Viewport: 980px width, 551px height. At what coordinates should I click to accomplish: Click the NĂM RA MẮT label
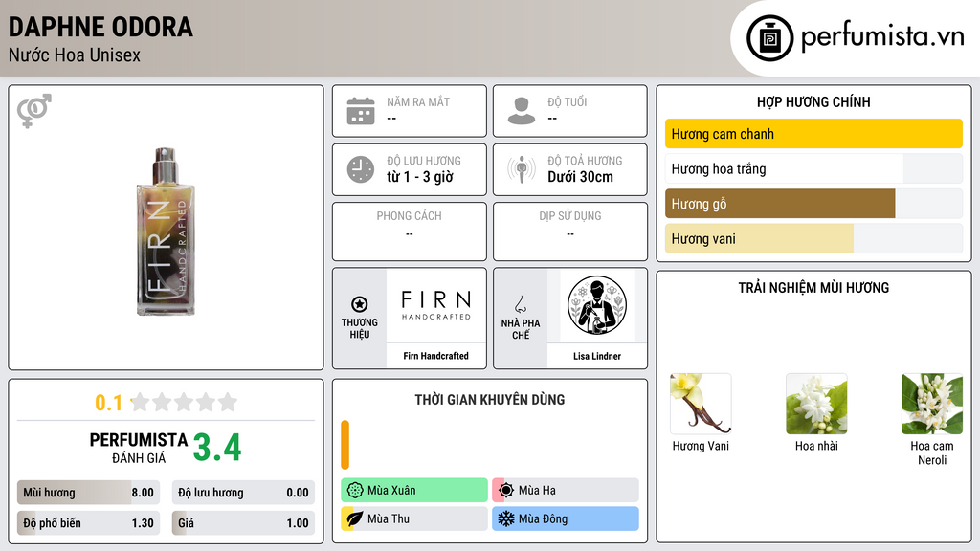click(x=418, y=101)
